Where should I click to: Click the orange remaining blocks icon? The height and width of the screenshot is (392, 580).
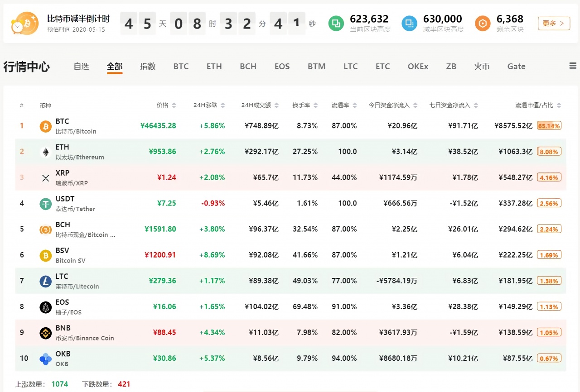tap(483, 23)
